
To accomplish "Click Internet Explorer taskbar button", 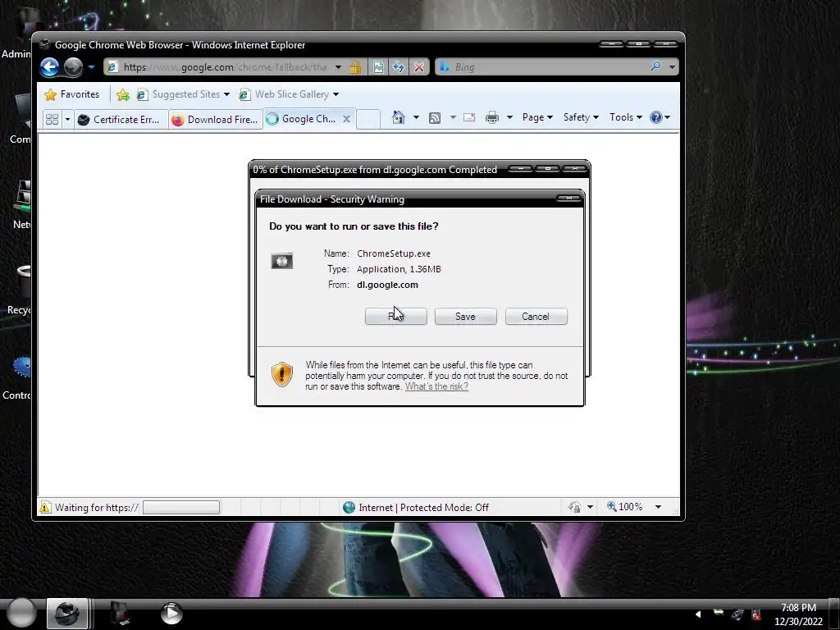I will click(67, 614).
